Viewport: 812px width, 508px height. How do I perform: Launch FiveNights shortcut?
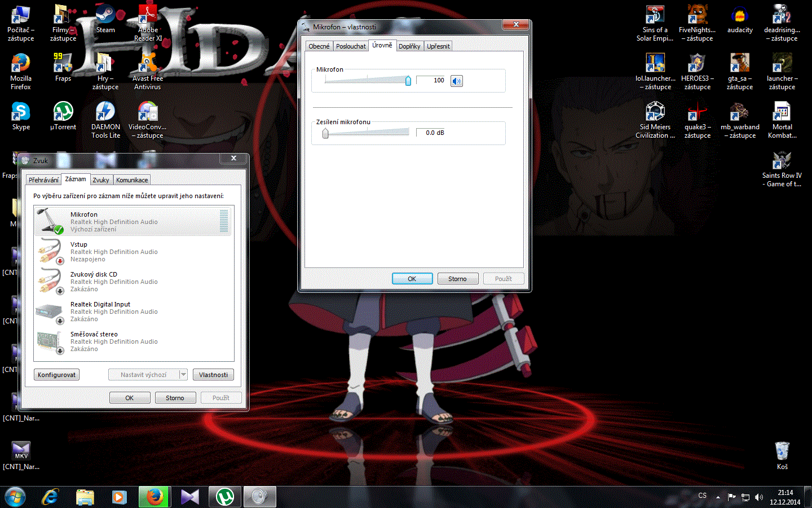pyautogui.click(x=698, y=23)
